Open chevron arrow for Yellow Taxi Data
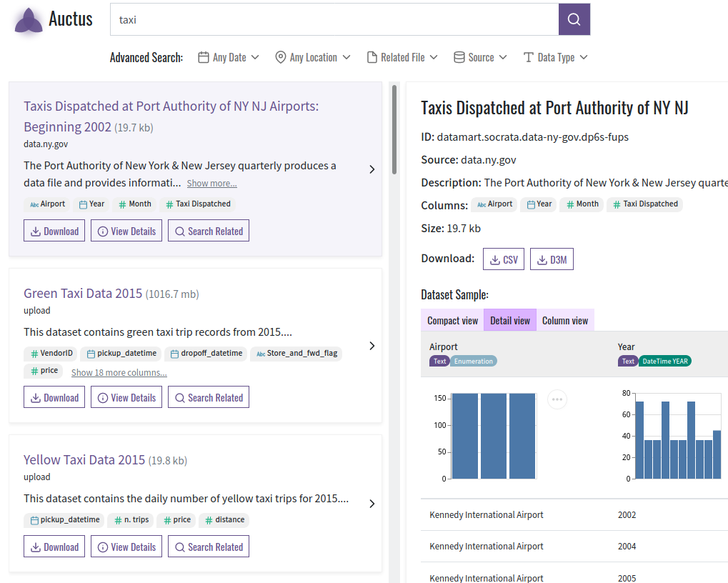The width and height of the screenshot is (728, 583). (x=372, y=504)
